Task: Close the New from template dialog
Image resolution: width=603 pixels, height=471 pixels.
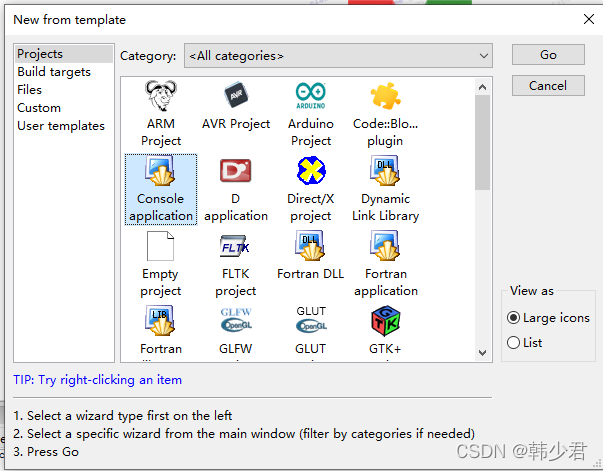Action: tap(589, 19)
